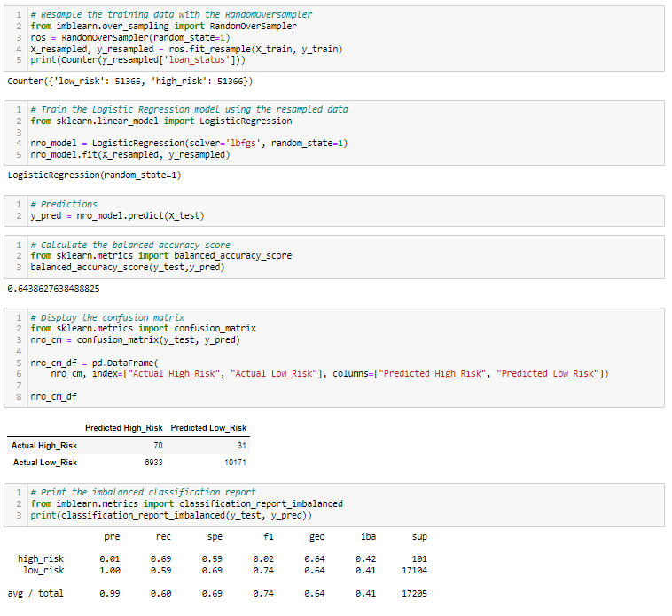Click the nro_model = LogisticRegression(solver='lbfgs') line
This screenshot has height=616, width=672.
[189, 143]
